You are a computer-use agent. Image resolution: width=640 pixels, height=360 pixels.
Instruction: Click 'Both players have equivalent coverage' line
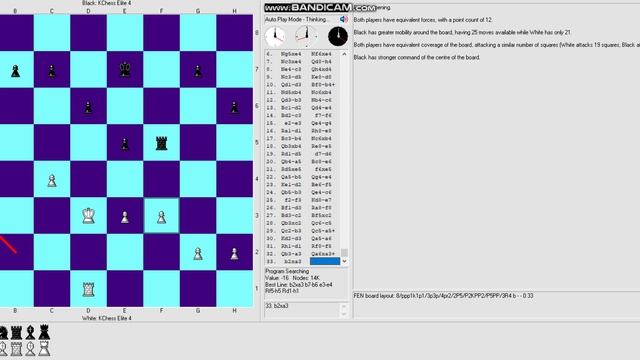pos(496,45)
